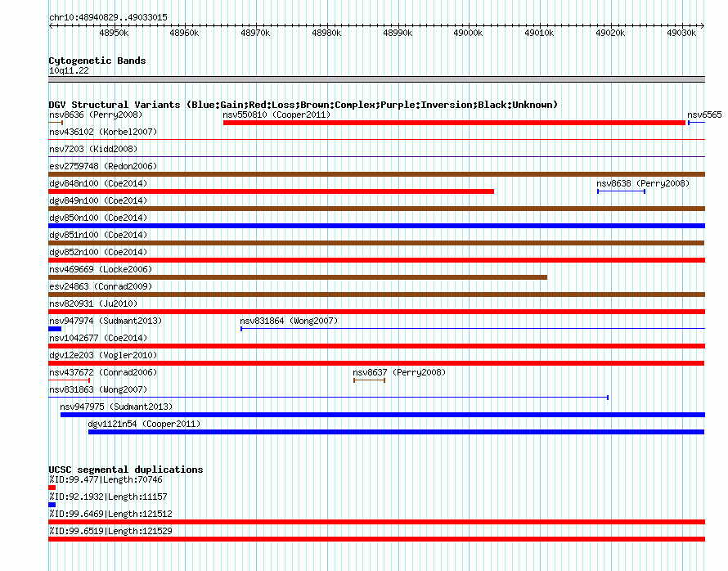This screenshot has height=571, width=728.
Task: Click the chr10:48940829..49033015 coordinate label
Action: pyautogui.click(x=108, y=17)
